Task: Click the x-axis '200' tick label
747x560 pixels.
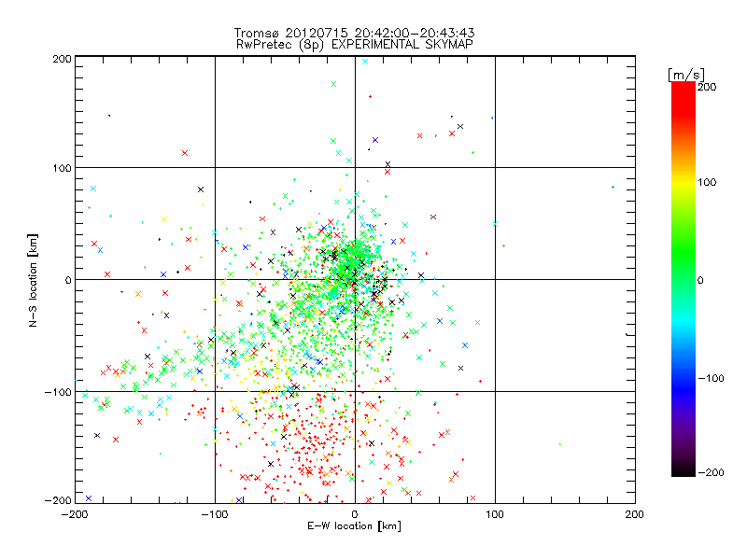Action: click(635, 514)
